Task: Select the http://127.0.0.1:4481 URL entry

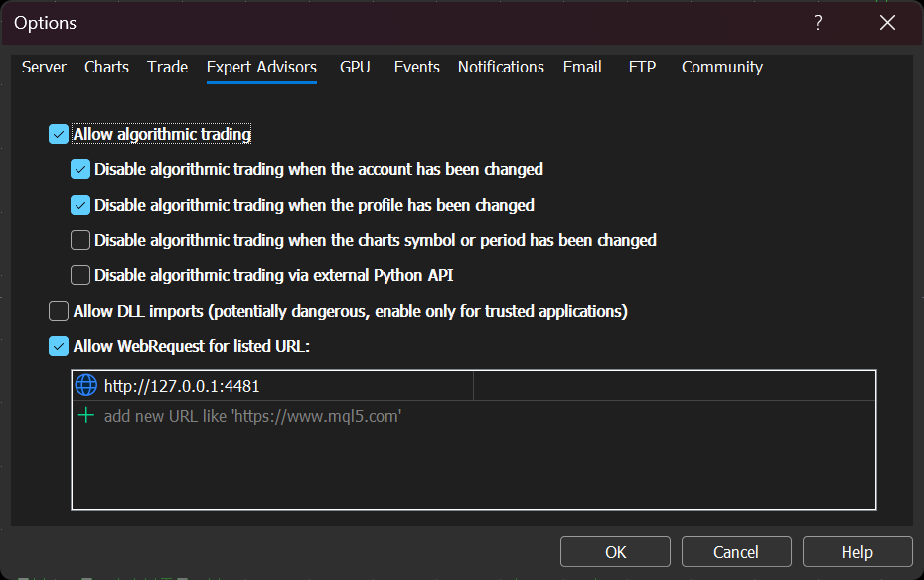Action: [273, 385]
